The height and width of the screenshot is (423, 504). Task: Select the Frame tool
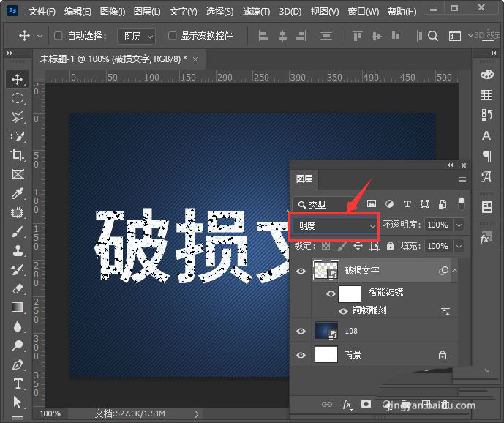pos(17,174)
